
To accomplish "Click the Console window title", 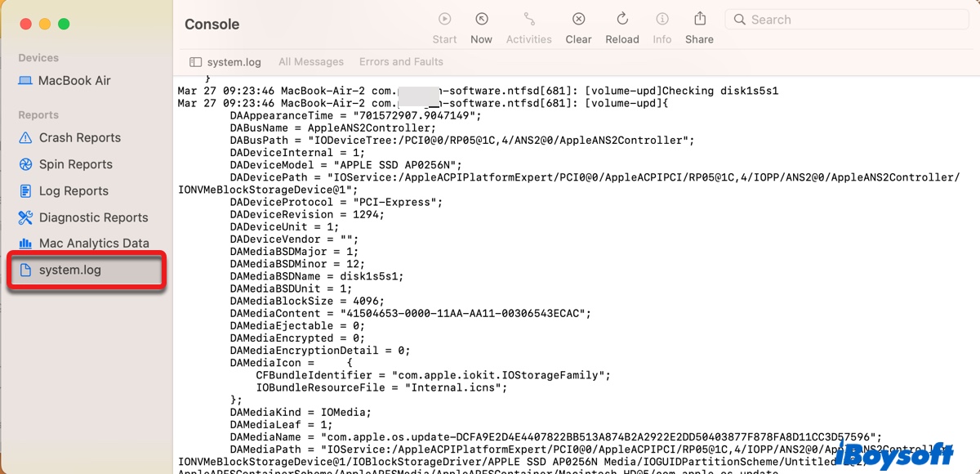I will [212, 25].
